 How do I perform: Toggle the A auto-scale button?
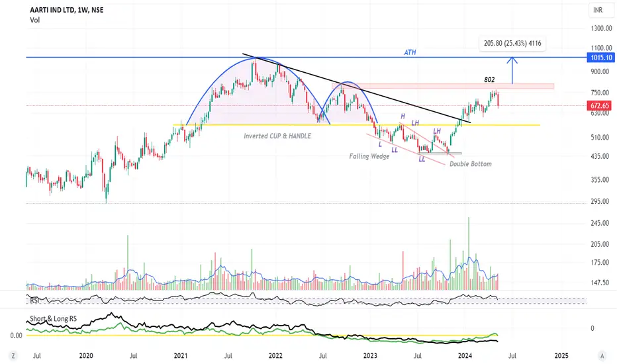pyautogui.click(x=602, y=356)
